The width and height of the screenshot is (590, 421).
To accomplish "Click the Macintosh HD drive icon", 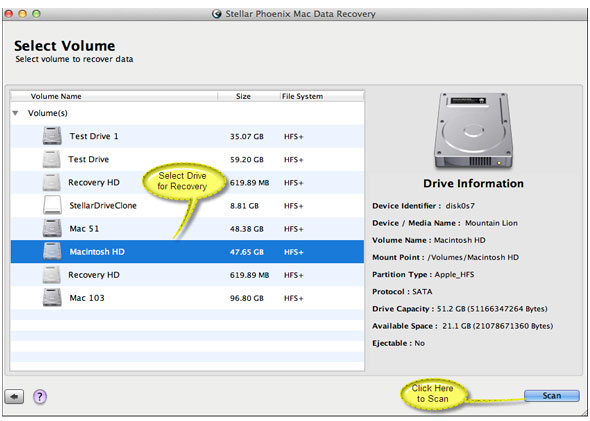I will point(52,251).
